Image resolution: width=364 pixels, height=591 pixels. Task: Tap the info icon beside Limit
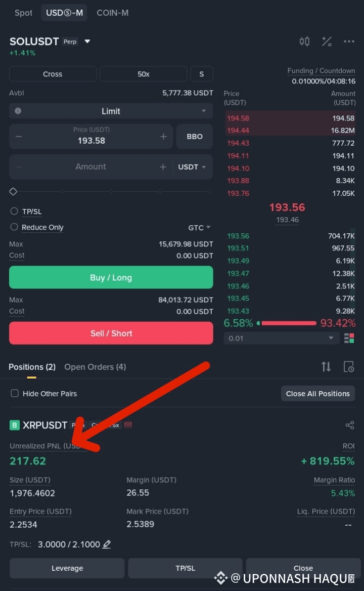pos(18,111)
